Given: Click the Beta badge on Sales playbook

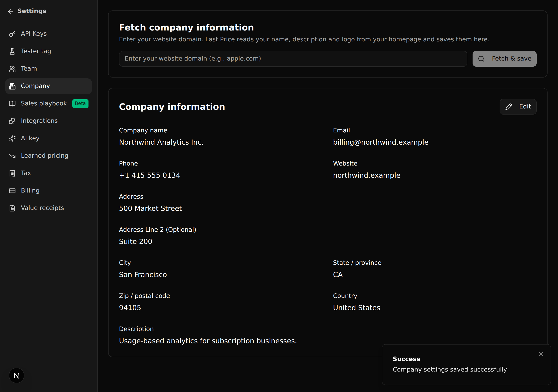Looking at the screenshot, I should click(80, 103).
